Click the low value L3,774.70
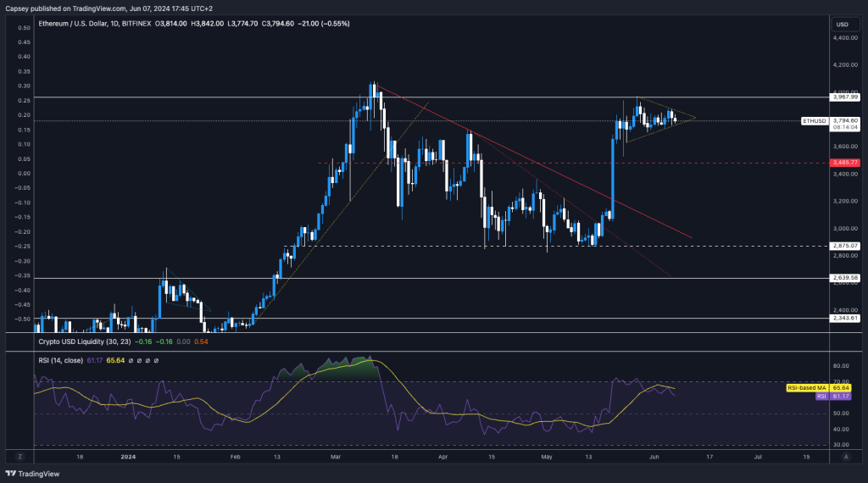The height and width of the screenshot is (483, 868). click(242, 24)
